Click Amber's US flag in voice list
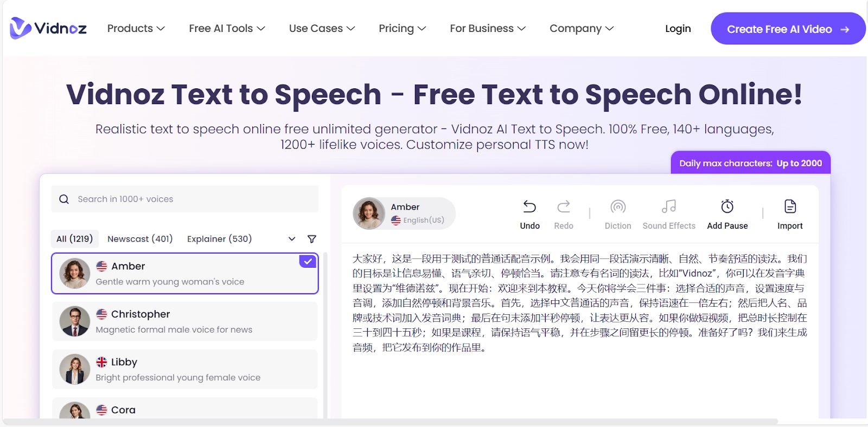 click(x=101, y=266)
